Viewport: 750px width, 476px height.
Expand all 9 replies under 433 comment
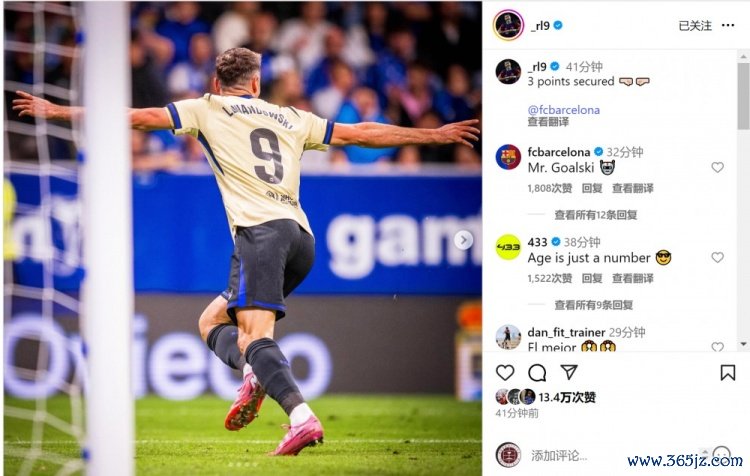click(x=594, y=305)
